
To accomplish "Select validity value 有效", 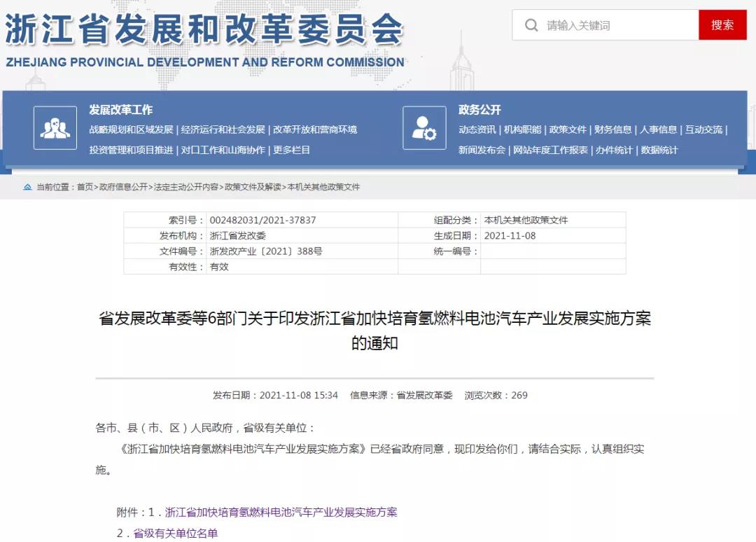I will pos(219,267).
